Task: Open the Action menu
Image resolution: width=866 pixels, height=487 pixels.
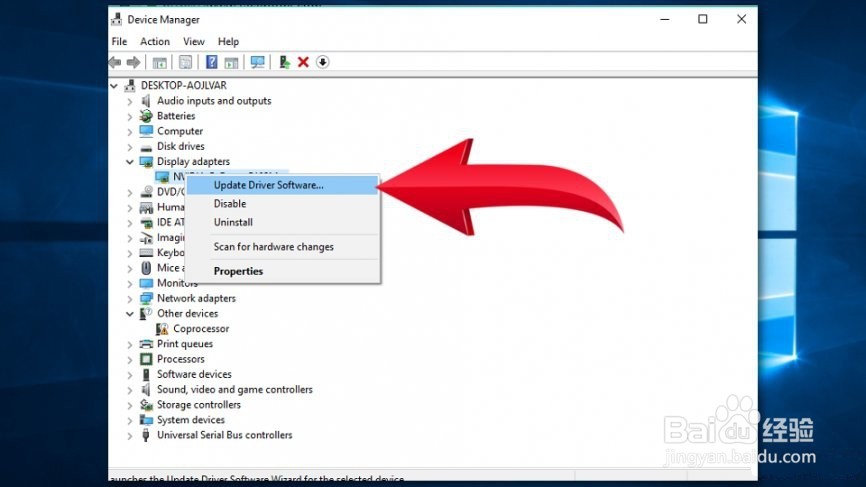Action: 155,41
